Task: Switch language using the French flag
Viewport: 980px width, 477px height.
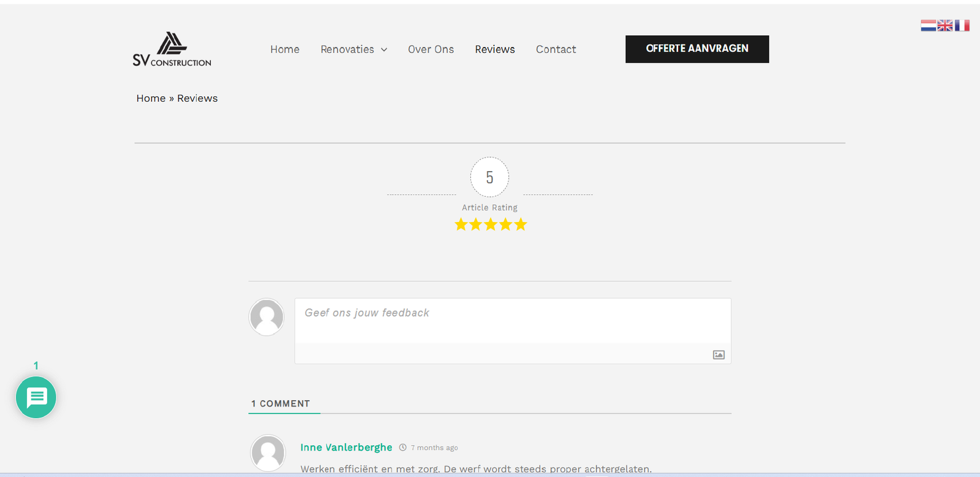Action: 962,25
